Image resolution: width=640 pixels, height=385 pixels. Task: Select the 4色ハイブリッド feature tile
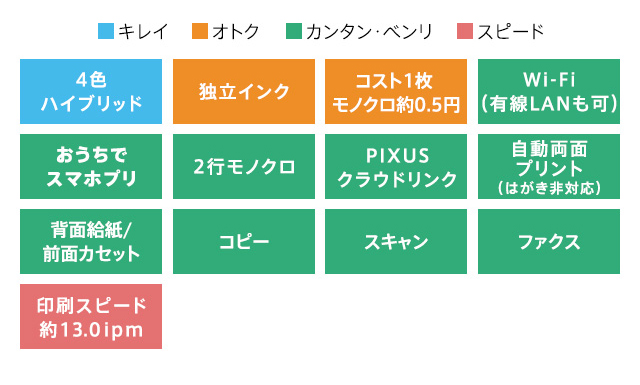click(91, 91)
